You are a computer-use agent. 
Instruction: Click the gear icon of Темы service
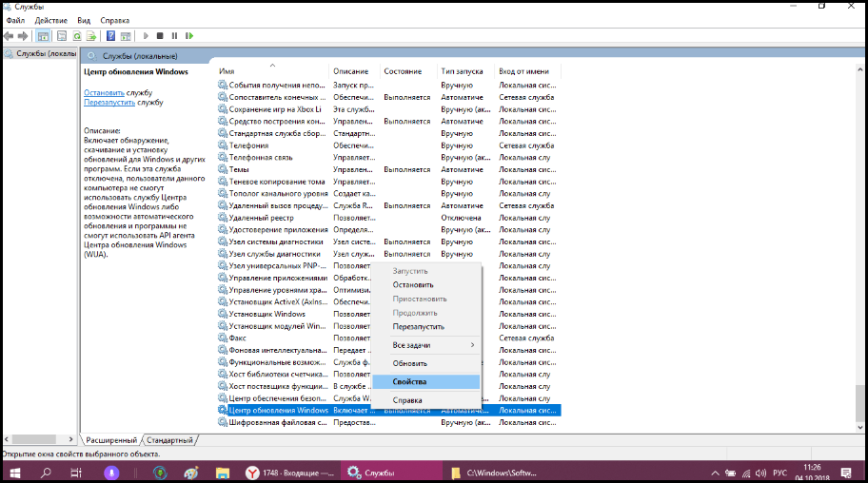223,169
